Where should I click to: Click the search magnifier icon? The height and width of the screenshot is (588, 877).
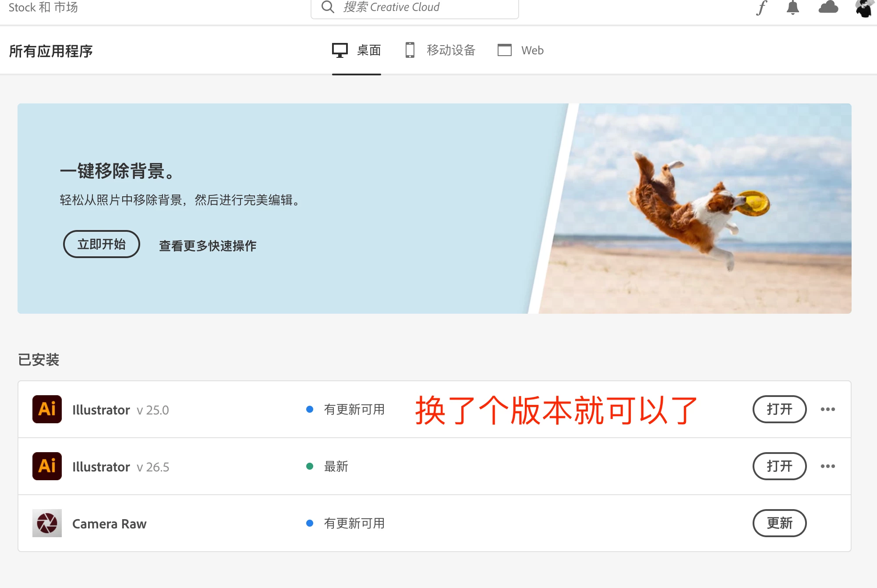pos(328,7)
